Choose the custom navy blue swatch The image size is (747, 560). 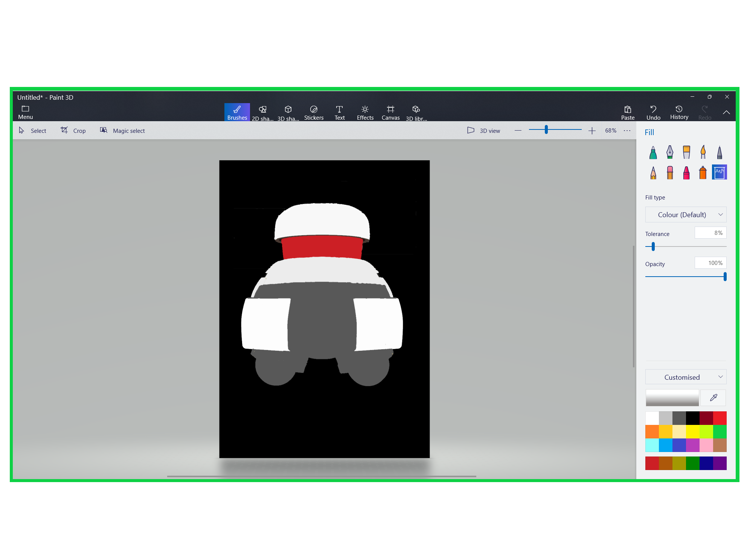tap(706, 463)
